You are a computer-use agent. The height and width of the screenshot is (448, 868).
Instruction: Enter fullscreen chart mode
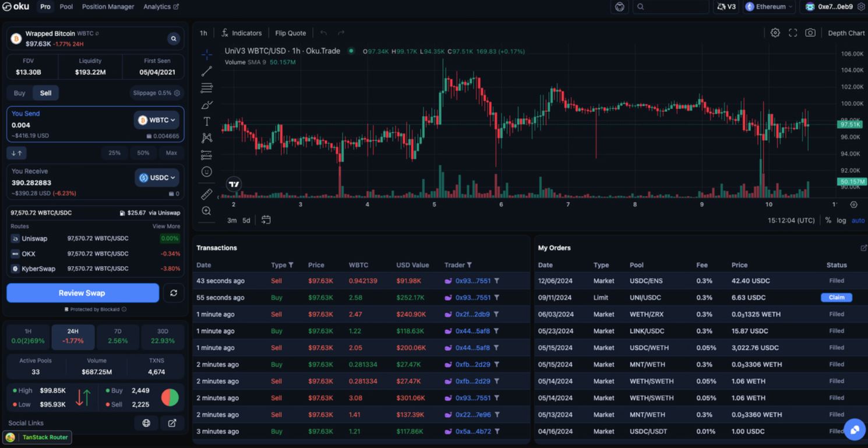793,33
